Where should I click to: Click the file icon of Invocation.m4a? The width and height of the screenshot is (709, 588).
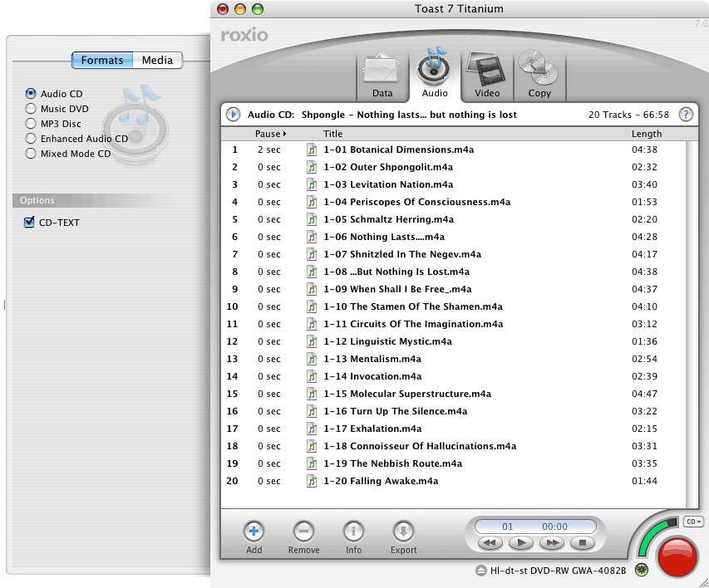[312, 376]
